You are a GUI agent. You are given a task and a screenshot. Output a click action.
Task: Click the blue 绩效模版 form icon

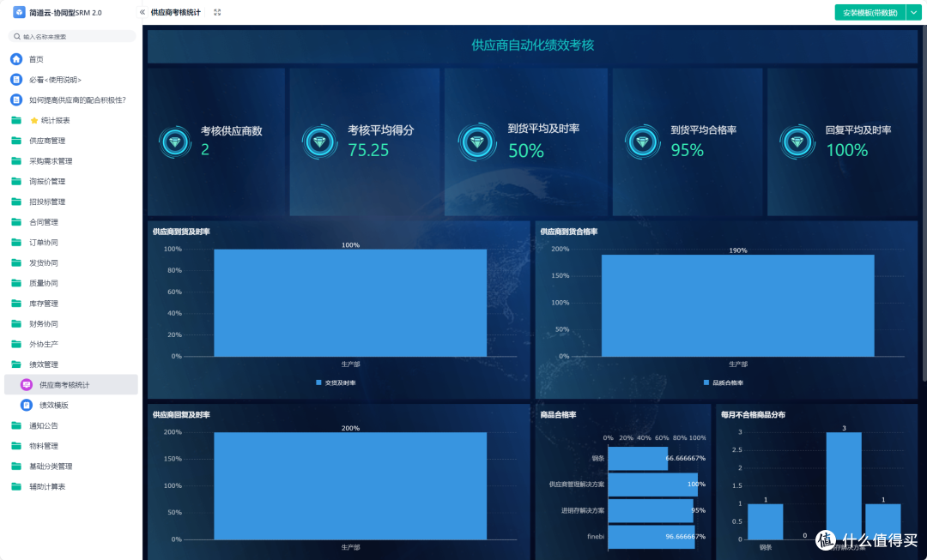pyautogui.click(x=26, y=406)
